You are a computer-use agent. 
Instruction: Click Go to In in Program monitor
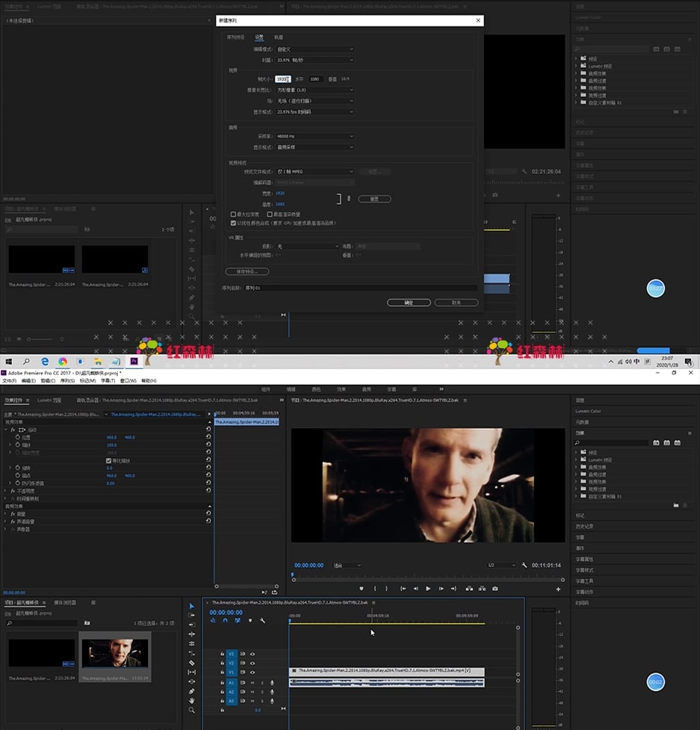pyautogui.click(x=403, y=589)
